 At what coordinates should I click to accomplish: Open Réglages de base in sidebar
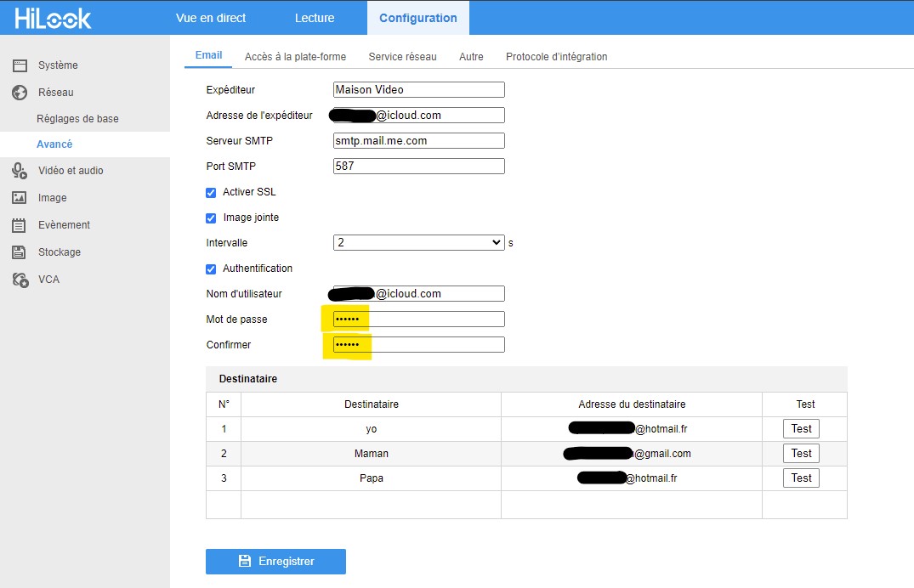click(x=77, y=119)
